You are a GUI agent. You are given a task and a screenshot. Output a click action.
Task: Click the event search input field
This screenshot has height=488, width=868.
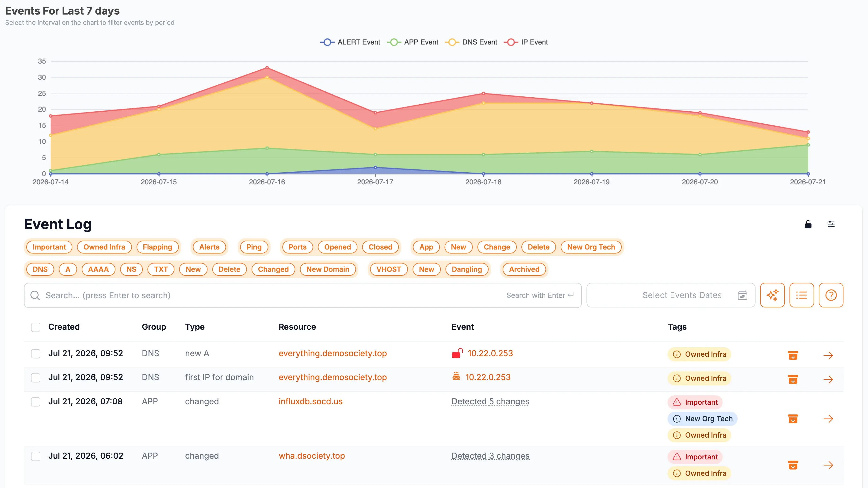(x=302, y=295)
